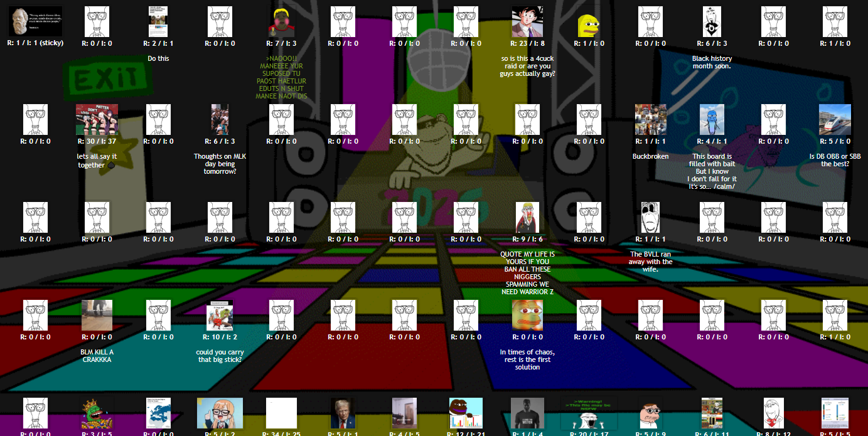Open the Pepe thumbnail of 'In times of chaos' thread
The height and width of the screenshot is (436, 868).
coord(527,316)
